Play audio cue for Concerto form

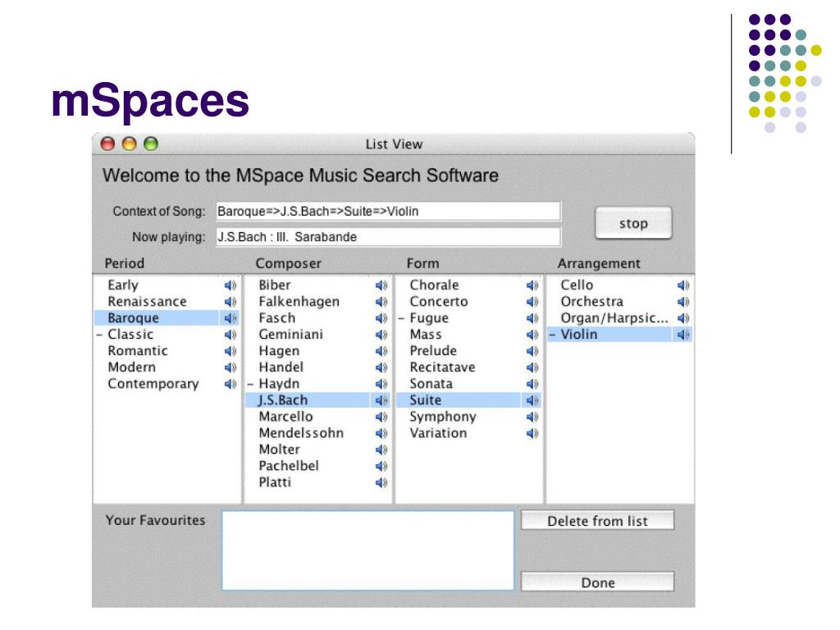532,302
